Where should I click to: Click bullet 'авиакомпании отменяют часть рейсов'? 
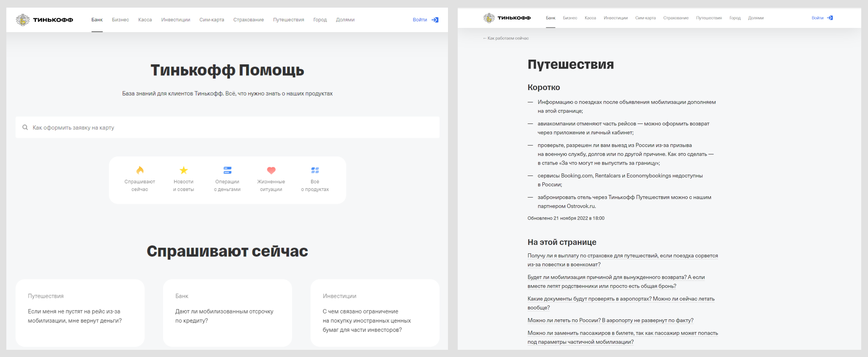pos(624,128)
